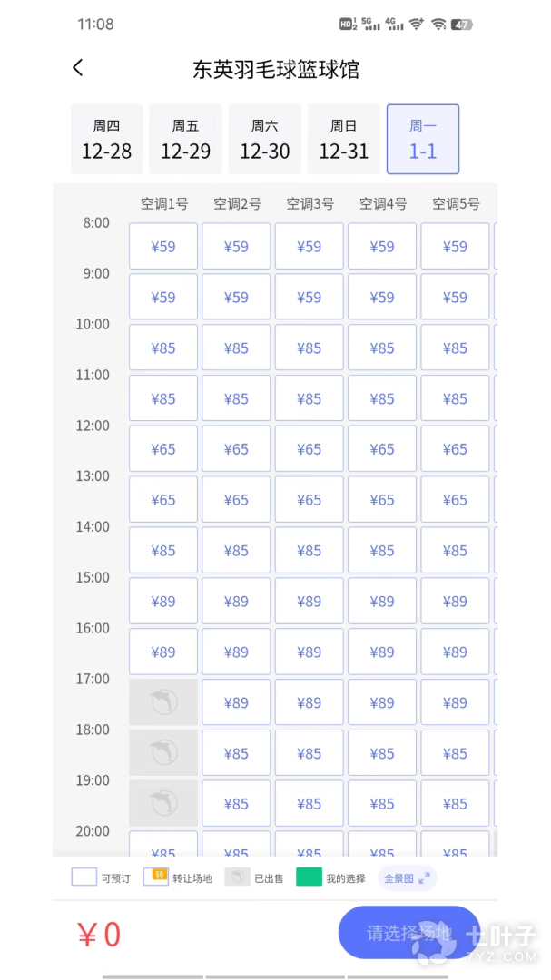The height and width of the screenshot is (980, 551).
Task: Select 15:00 ¥89 slot on 空调5号
Action: [455, 601]
